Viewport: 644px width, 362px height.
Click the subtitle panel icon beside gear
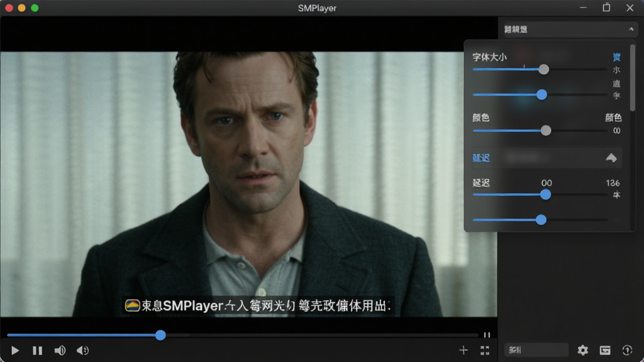(x=605, y=350)
